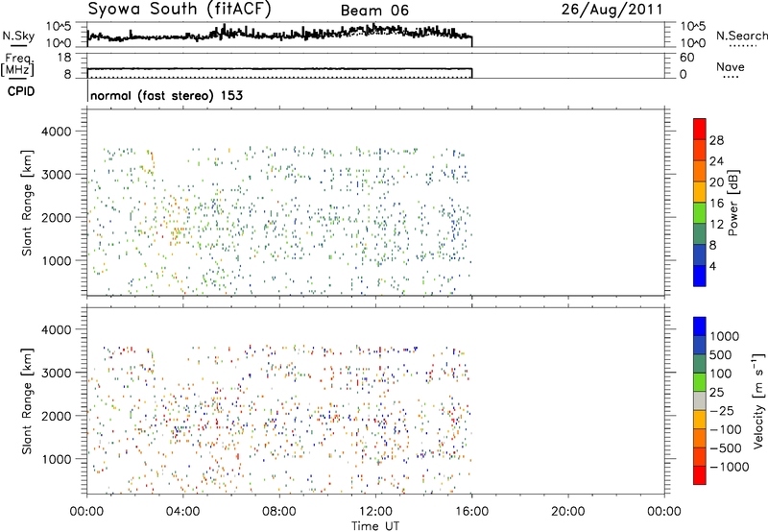Click the gray −25 to 25 Velocity bar segment

click(700, 400)
